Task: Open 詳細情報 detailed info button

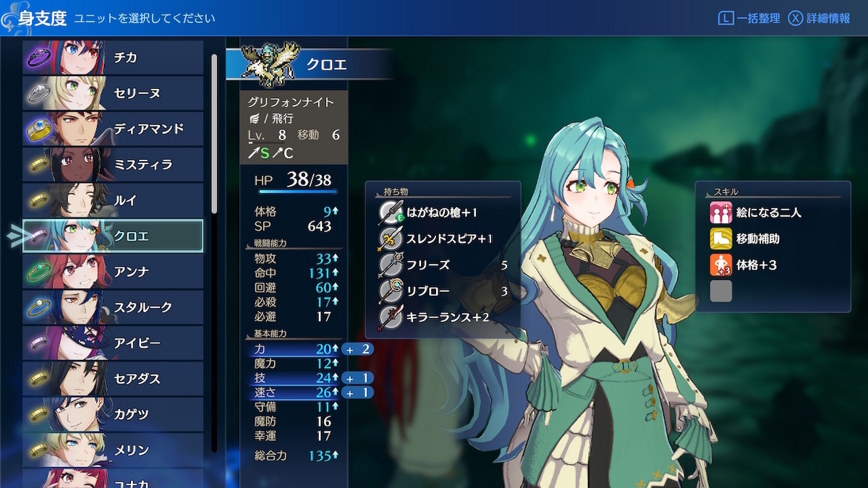Action: tap(819, 18)
